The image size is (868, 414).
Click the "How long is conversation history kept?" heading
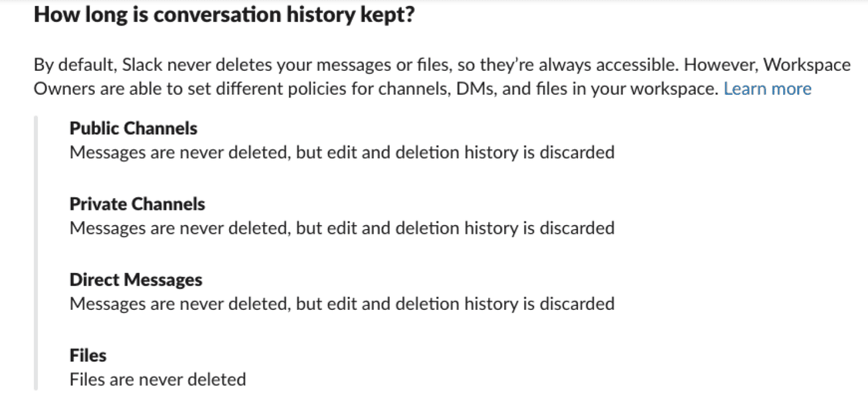224,15
